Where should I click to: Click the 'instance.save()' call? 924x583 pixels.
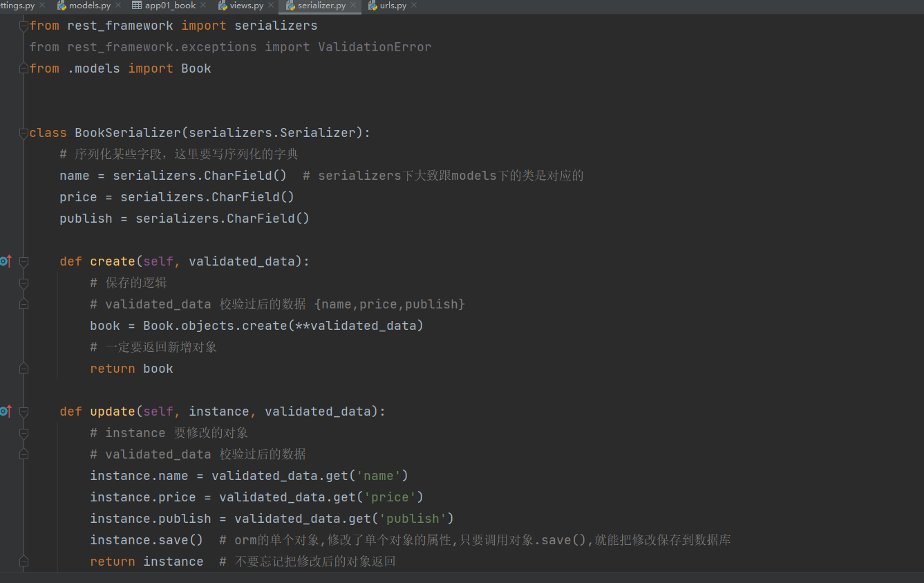click(x=147, y=540)
